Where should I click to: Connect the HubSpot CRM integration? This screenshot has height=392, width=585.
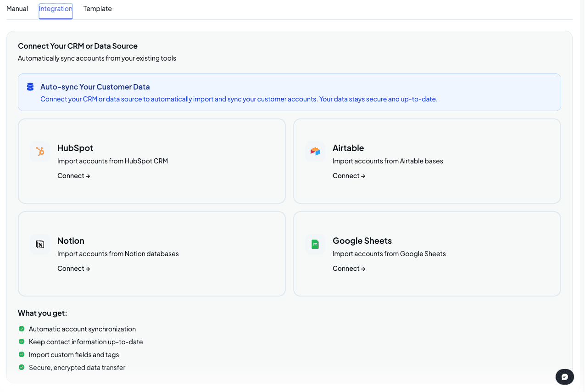(x=73, y=175)
